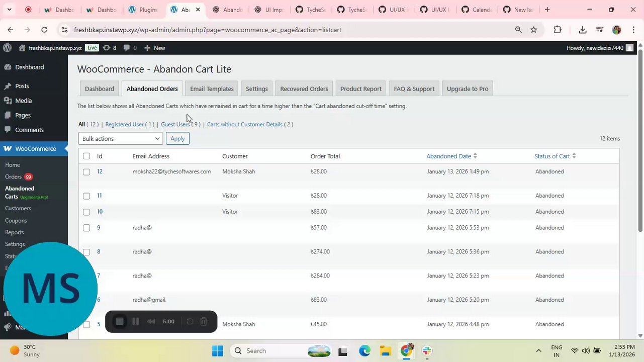Open the Chrome profile avatar
The width and height of the screenshot is (644, 362).
coord(617,30)
